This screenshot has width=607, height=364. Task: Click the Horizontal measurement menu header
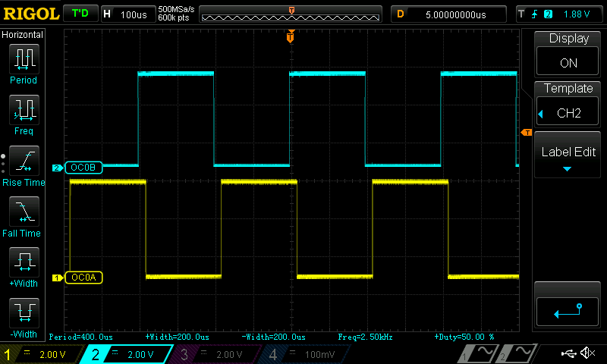(23, 35)
